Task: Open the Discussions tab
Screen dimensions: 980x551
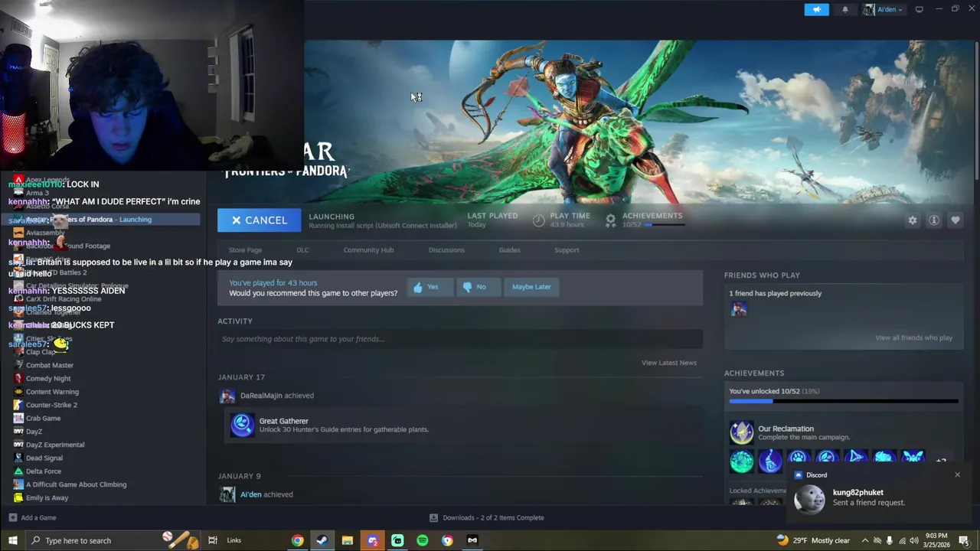Action: pyautogui.click(x=446, y=250)
